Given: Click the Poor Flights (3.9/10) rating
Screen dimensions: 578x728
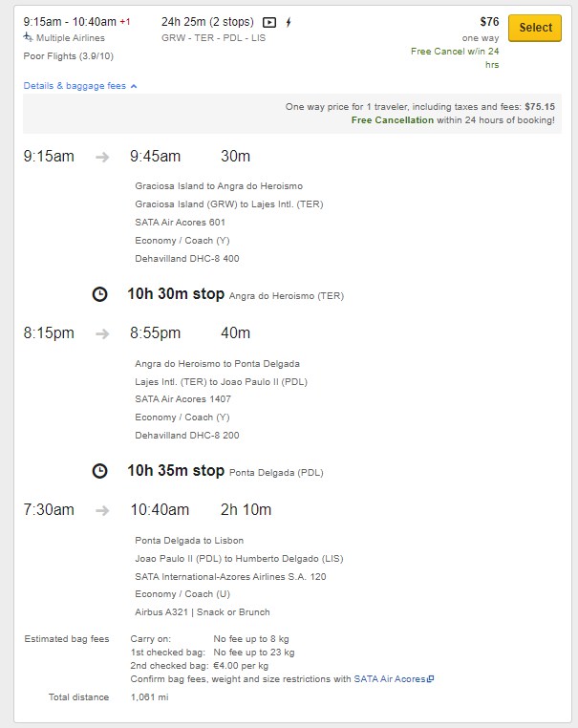Looking at the screenshot, I should click(68, 56).
